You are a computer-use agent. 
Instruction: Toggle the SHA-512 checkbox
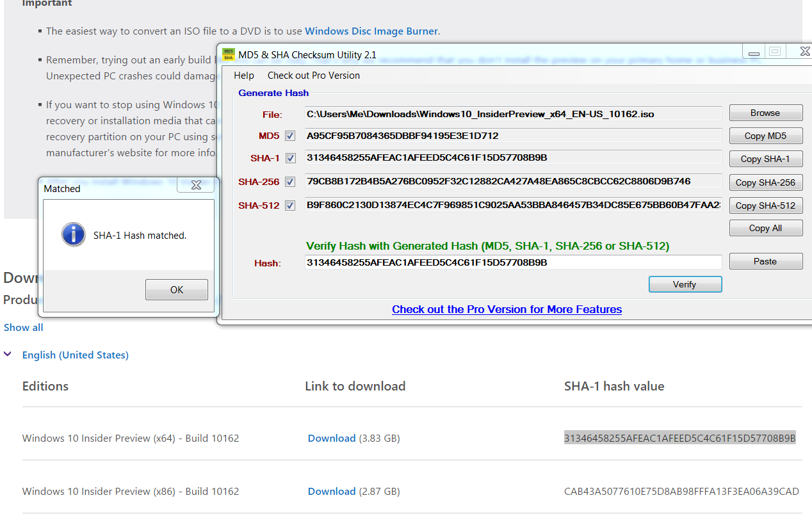(290, 205)
